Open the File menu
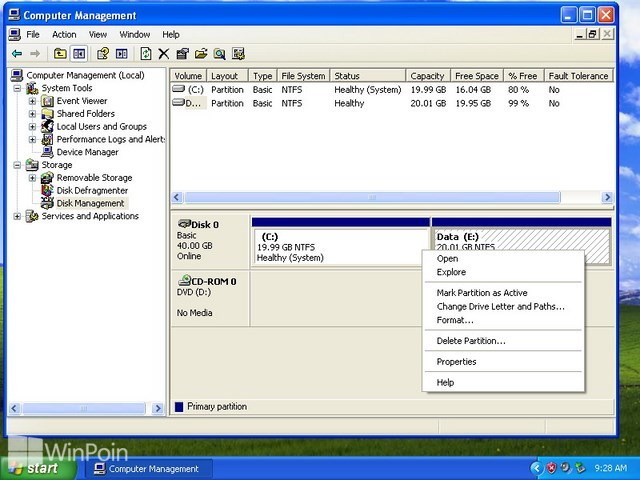The image size is (640, 480). pyautogui.click(x=33, y=35)
